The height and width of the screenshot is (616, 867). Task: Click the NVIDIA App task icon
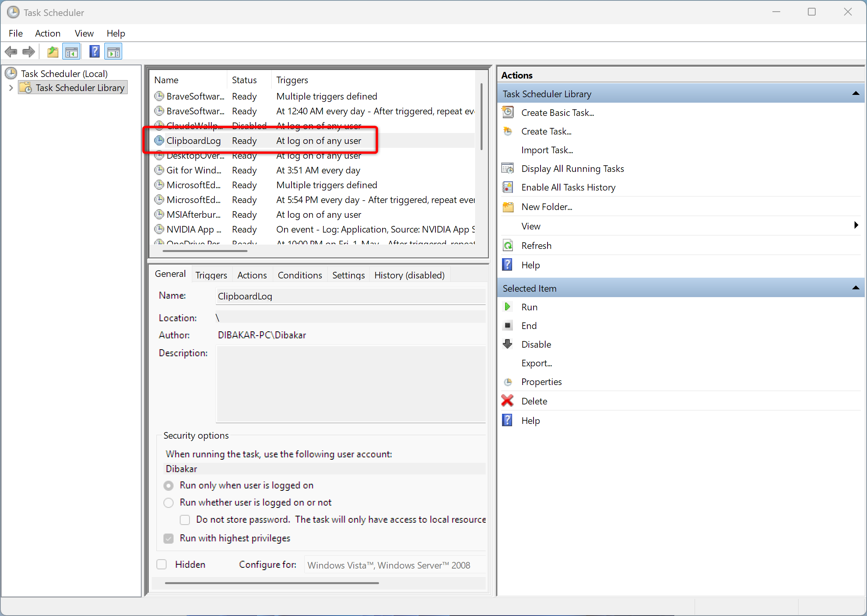click(159, 229)
